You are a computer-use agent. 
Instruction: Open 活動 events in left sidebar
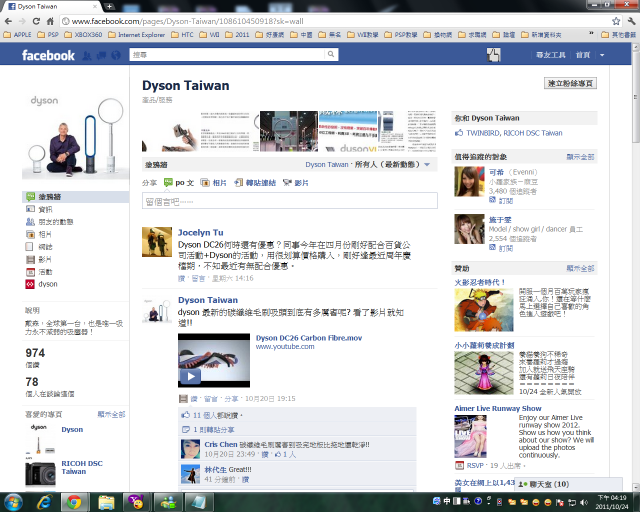(x=39, y=272)
